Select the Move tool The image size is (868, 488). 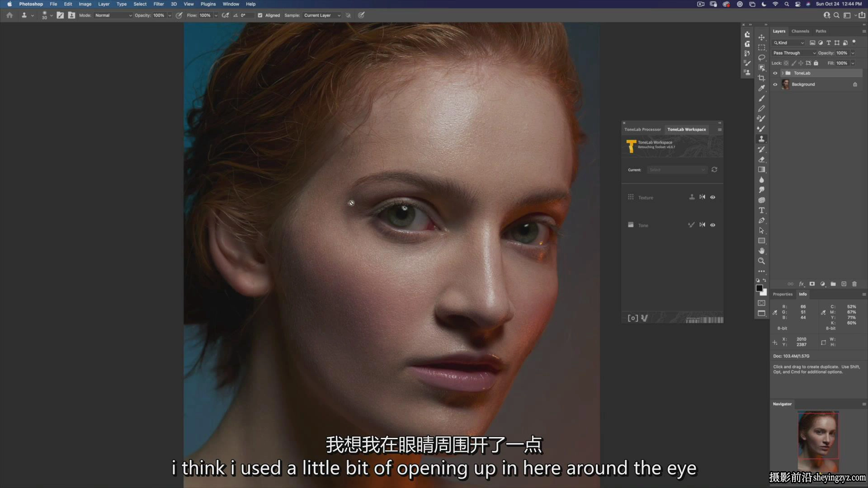[762, 38]
